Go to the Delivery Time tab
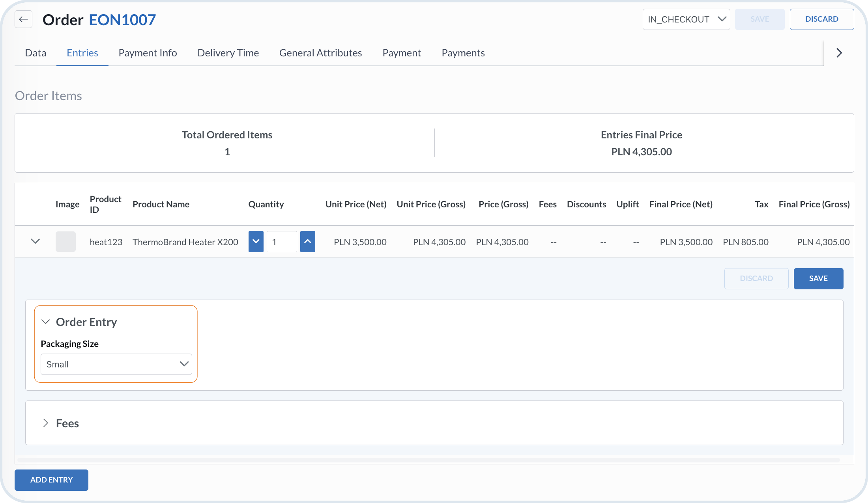 click(228, 53)
